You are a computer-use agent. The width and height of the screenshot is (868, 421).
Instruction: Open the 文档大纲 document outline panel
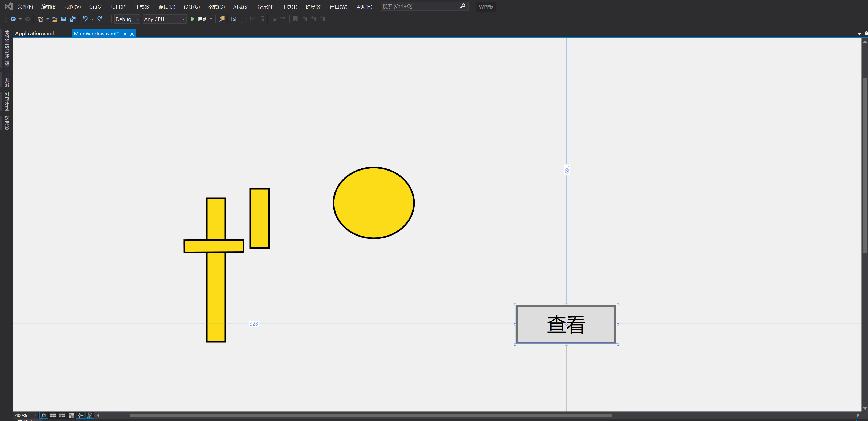click(x=6, y=101)
